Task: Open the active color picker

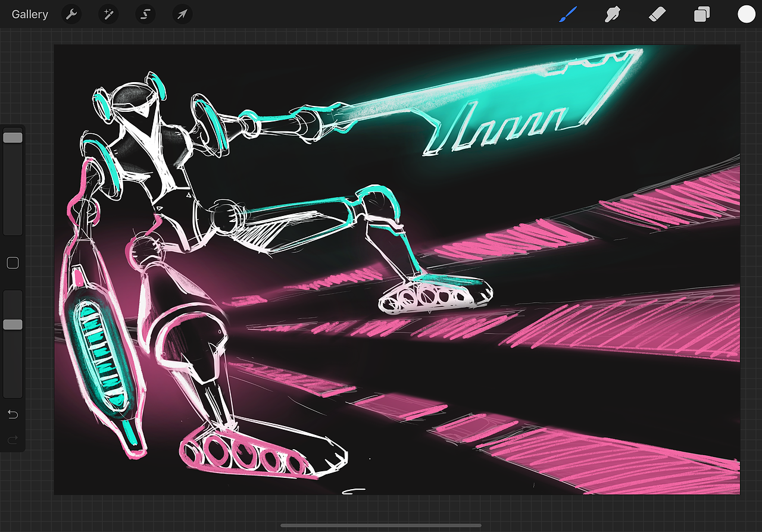Action: click(x=747, y=14)
